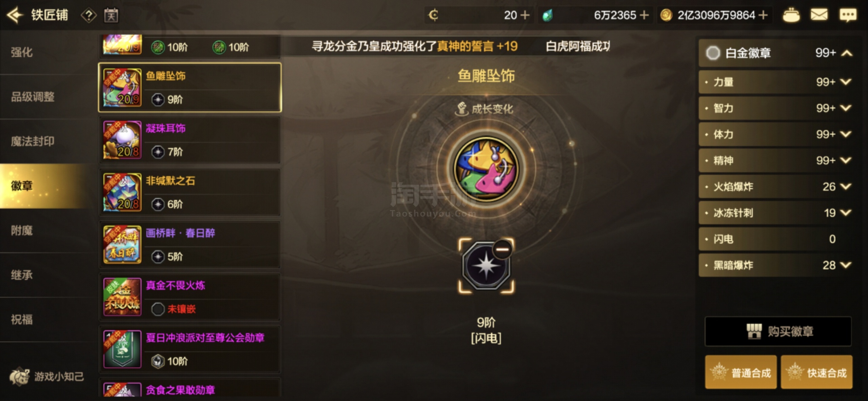The image size is (868, 401).
Task: Click the back arrow icon
Action: tap(15, 15)
